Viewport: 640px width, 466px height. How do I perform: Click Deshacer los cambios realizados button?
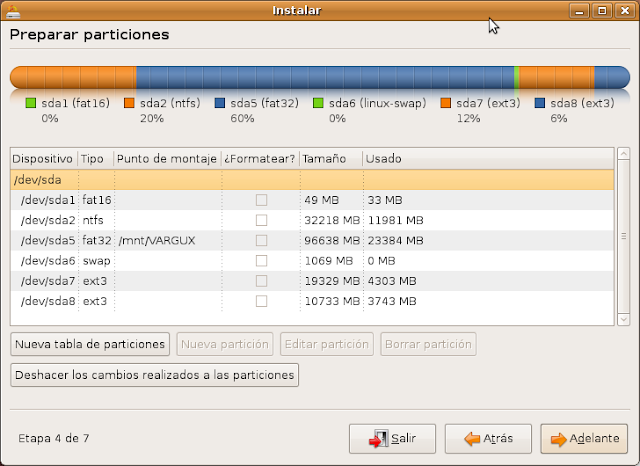point(155,375)
